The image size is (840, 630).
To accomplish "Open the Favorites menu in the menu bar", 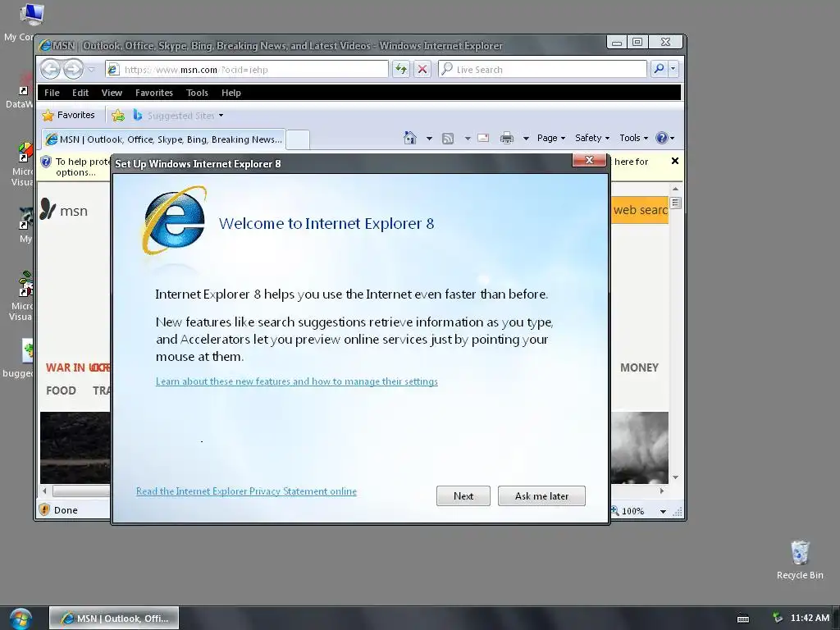I will [x=154, y=93].
